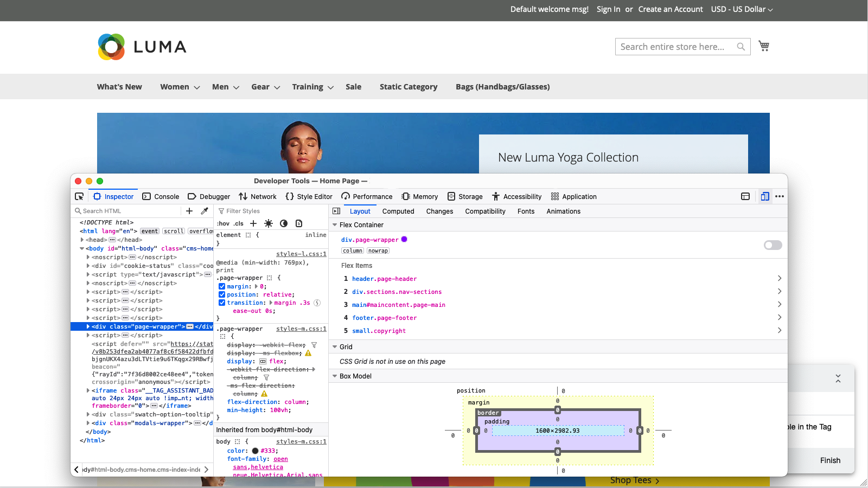Switch to the Debugger tab
Image resolution: width=868 pixels, height=488 pixels.
point(209,196)
